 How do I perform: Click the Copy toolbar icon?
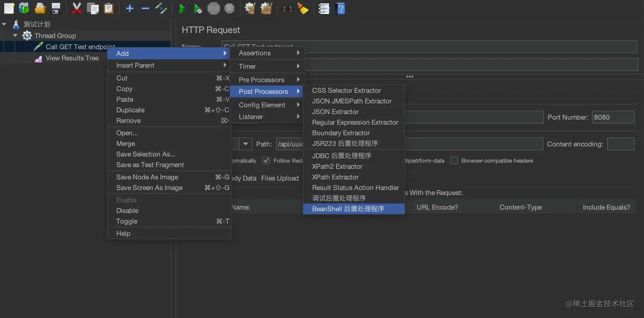[92, 8]
